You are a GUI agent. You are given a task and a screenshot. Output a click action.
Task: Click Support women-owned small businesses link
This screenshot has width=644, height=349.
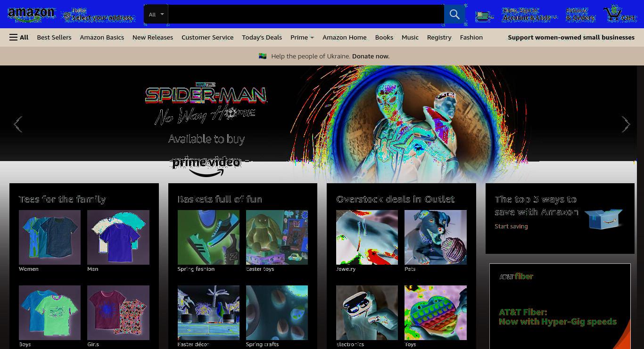(x=571, y=37)
